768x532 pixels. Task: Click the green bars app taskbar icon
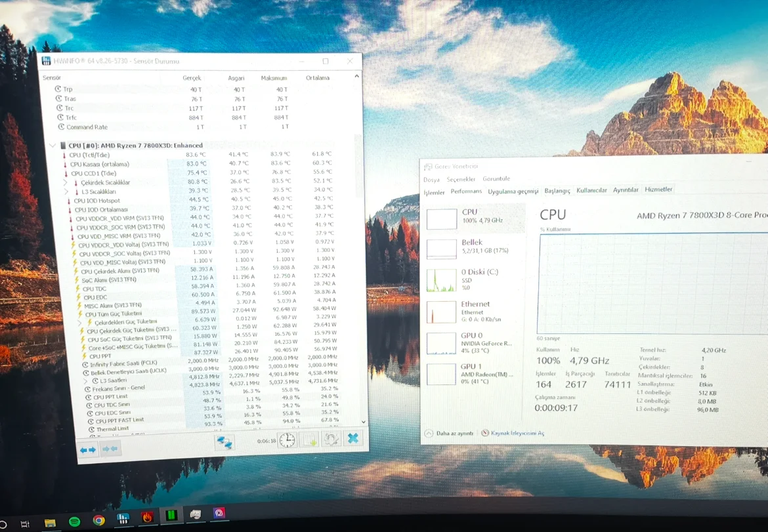pyautogui.click(x=171, y=516)
